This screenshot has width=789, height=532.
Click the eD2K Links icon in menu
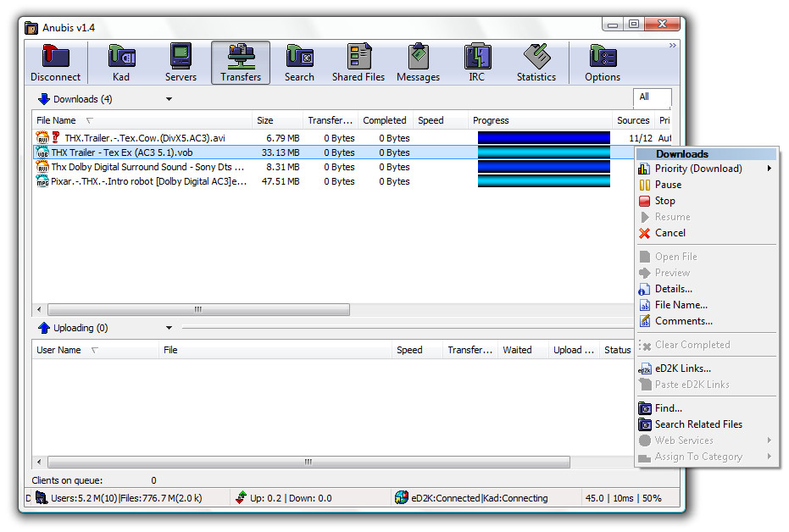coord(645,369)
